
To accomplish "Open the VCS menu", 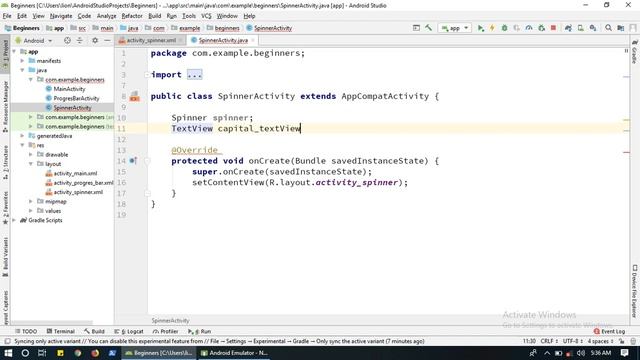I will pos(206,16).
